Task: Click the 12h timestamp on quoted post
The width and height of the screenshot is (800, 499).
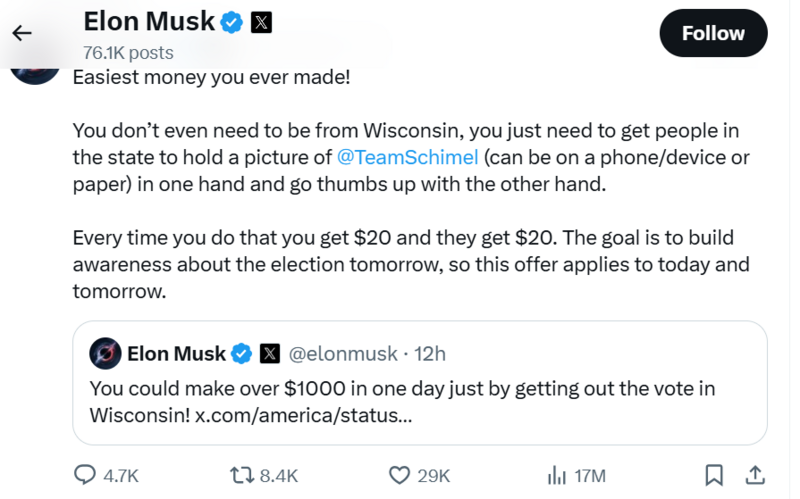Action: click(x=430, y=353)
